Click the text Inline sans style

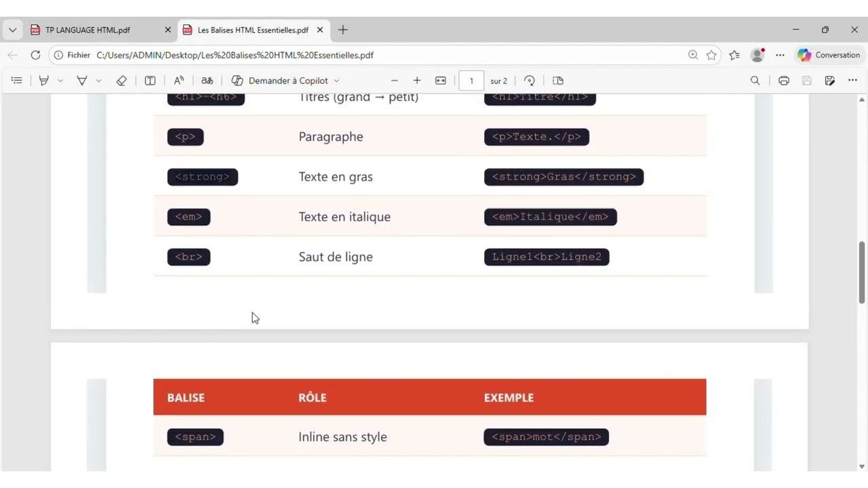point(342,437)
